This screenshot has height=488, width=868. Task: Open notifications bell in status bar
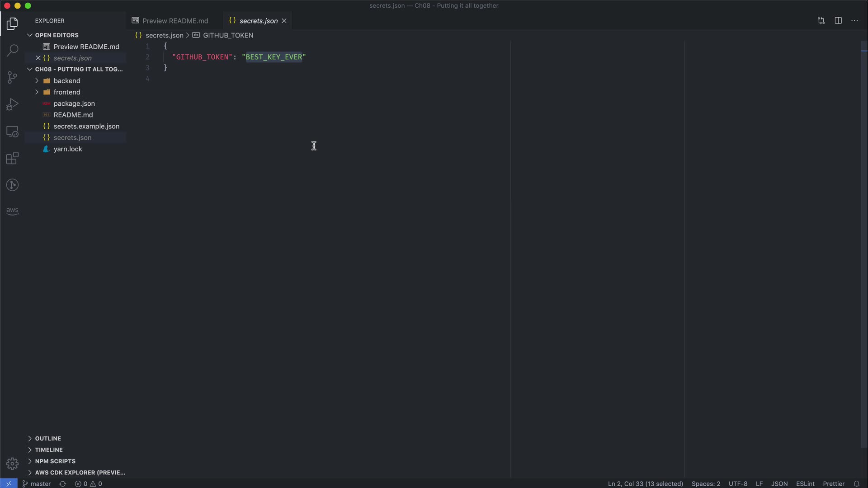pyautogui.click(x=856, y=483)
